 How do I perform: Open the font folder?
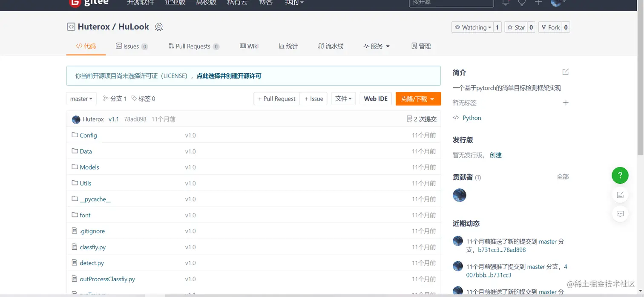coord(85,215)
